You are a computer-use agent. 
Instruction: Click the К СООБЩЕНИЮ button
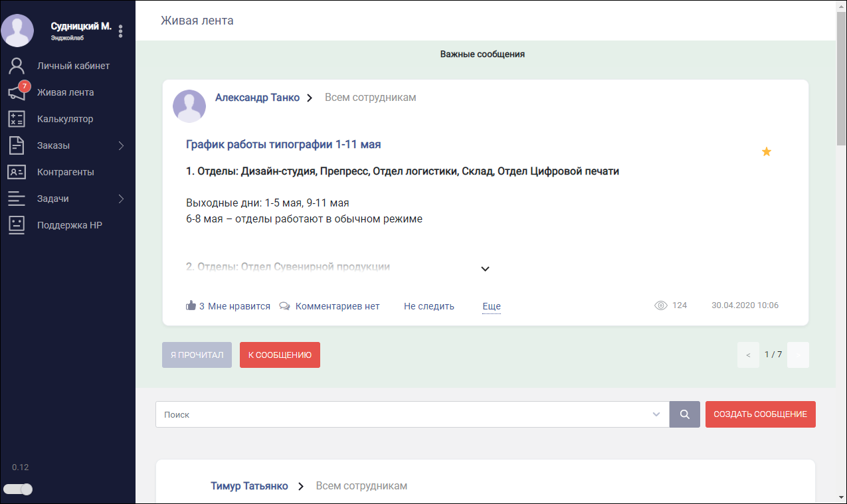280,355
